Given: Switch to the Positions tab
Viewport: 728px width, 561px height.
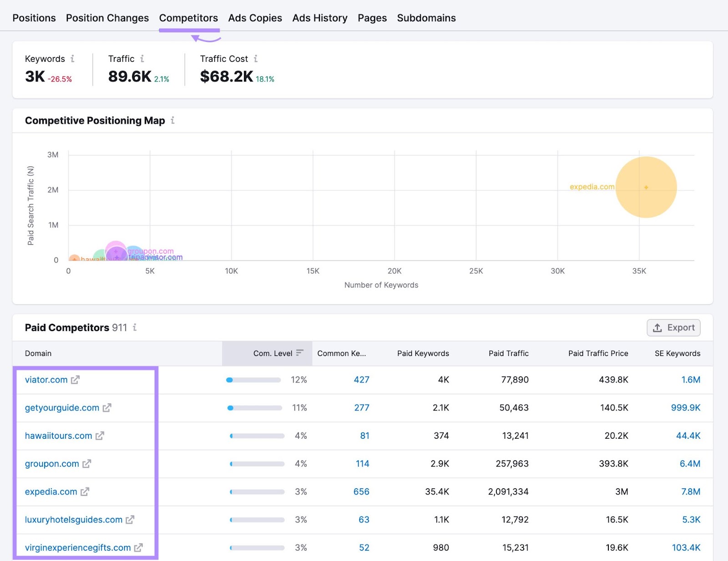Looking at the screenshot, I should point(34,18).
